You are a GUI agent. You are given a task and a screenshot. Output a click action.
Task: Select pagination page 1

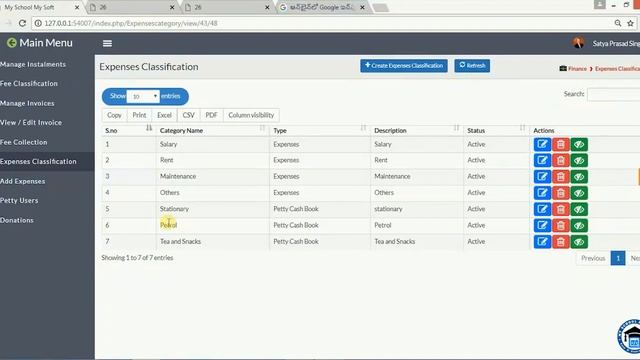point(618,258)
